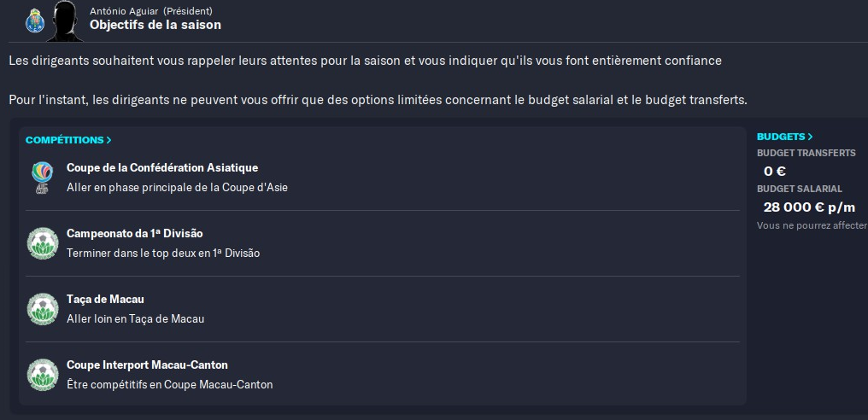868x420 pixels.
Task: Click the Coupe Interport Macau-Canton logo
Action: pyautogui.click(x=42, y=375)
